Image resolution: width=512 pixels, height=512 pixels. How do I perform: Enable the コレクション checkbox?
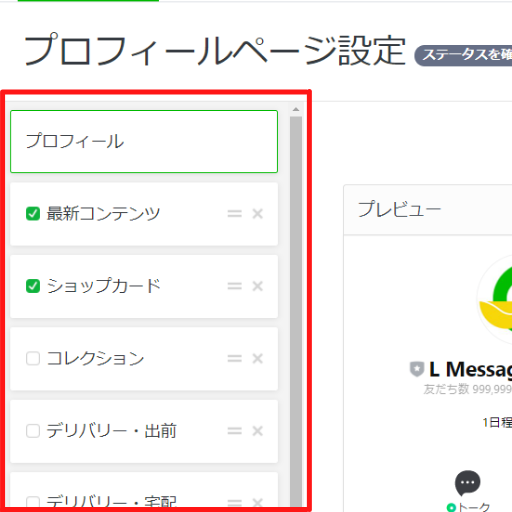tap(33, 358)
